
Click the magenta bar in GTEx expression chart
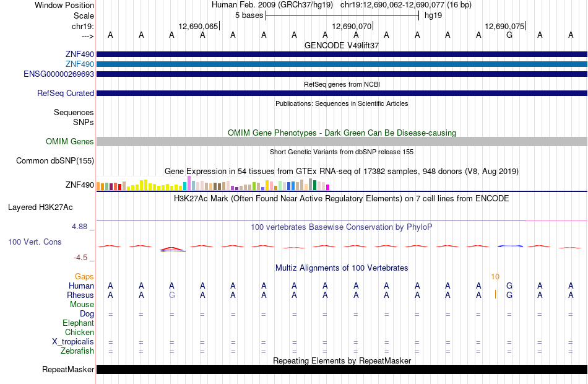point(328,187)
